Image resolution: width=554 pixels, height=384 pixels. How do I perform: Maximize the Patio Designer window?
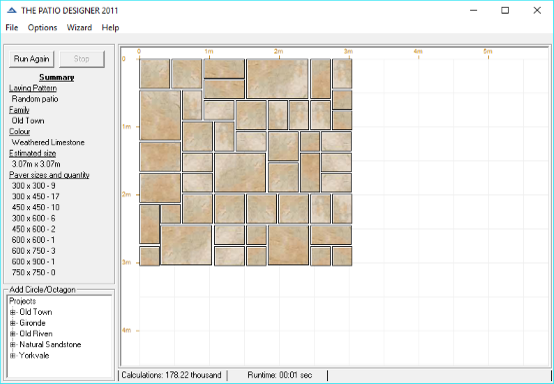pyautogui.click(x=505, y=11)
